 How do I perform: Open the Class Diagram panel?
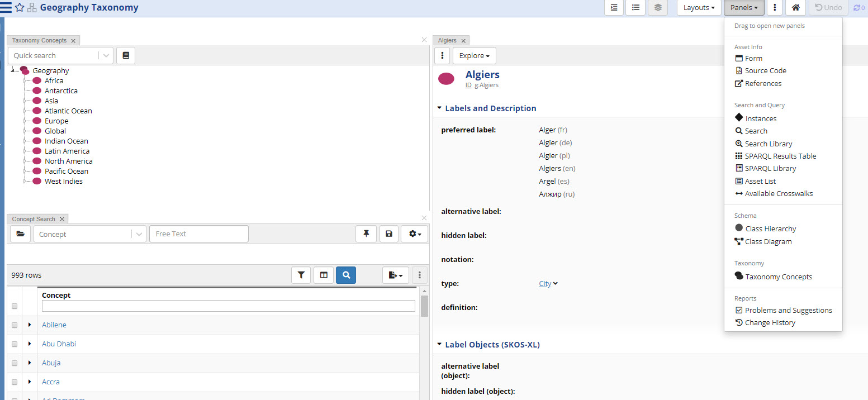tap(768, 241)
